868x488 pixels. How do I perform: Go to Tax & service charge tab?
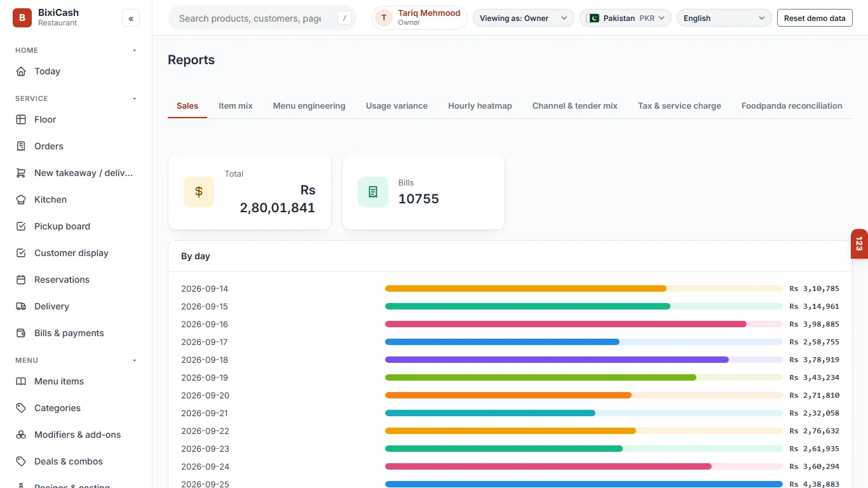tap(679, 106)
